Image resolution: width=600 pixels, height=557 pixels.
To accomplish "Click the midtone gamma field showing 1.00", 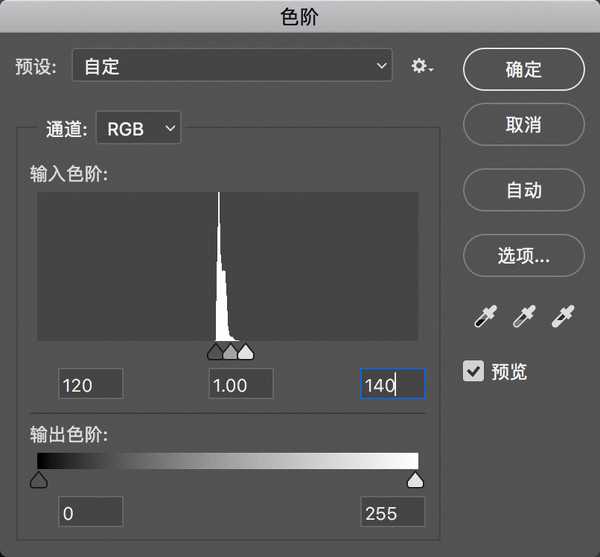I will coord(240,384).
